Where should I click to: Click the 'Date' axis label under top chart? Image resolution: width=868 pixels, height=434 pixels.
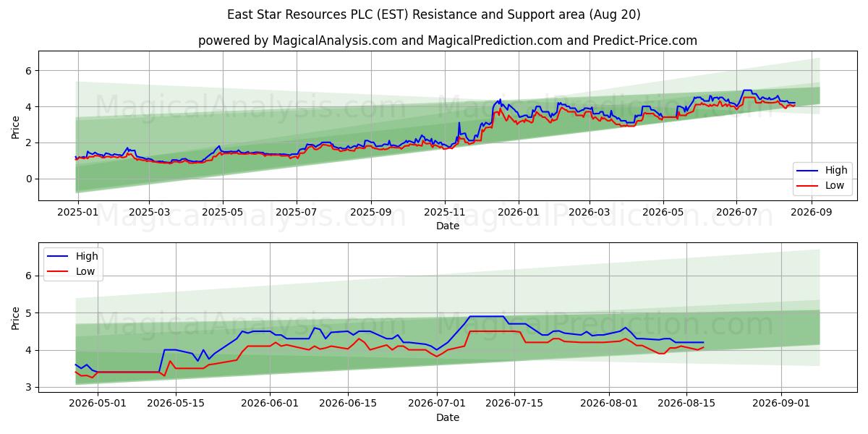[x=448, y=226]
